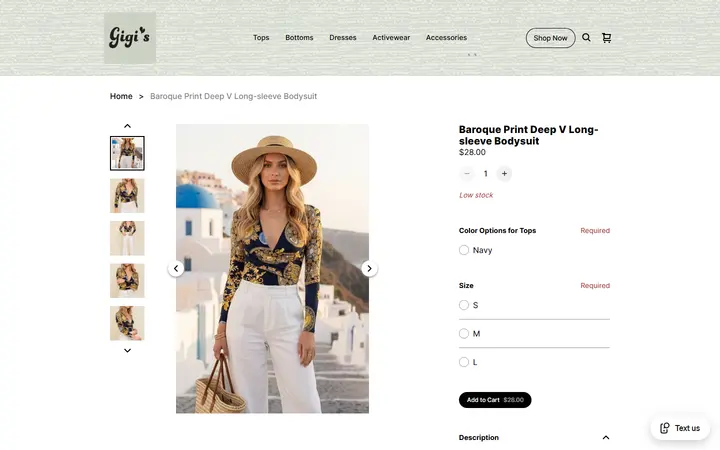Screen dimensions: 720x450
Task: Open the Text us chat widget
Action: (x=680, y=428)
